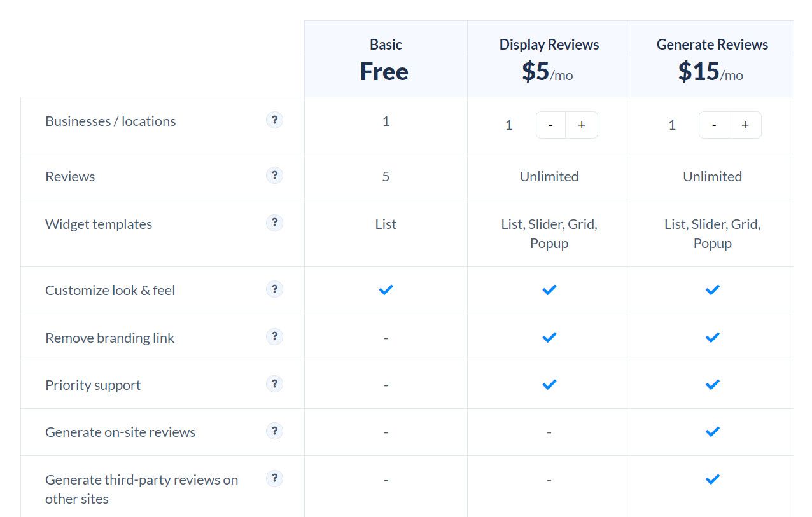Increase locations for Display Reviews plan

pyautogui.click(x=582, y=125)
